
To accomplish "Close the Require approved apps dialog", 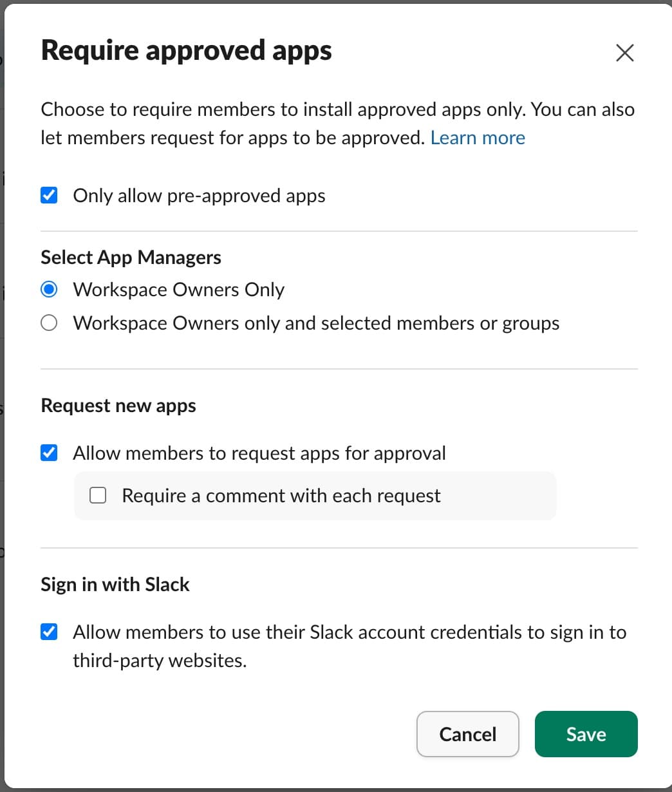I will tap(624, 53).
